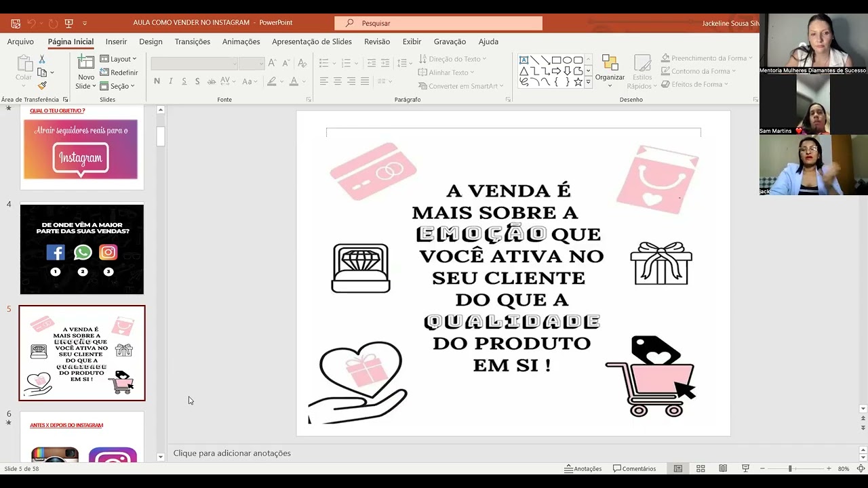The width and height of the screenshot is (868, 488).
Task: Toggle align text left
Action: (324, 81)
